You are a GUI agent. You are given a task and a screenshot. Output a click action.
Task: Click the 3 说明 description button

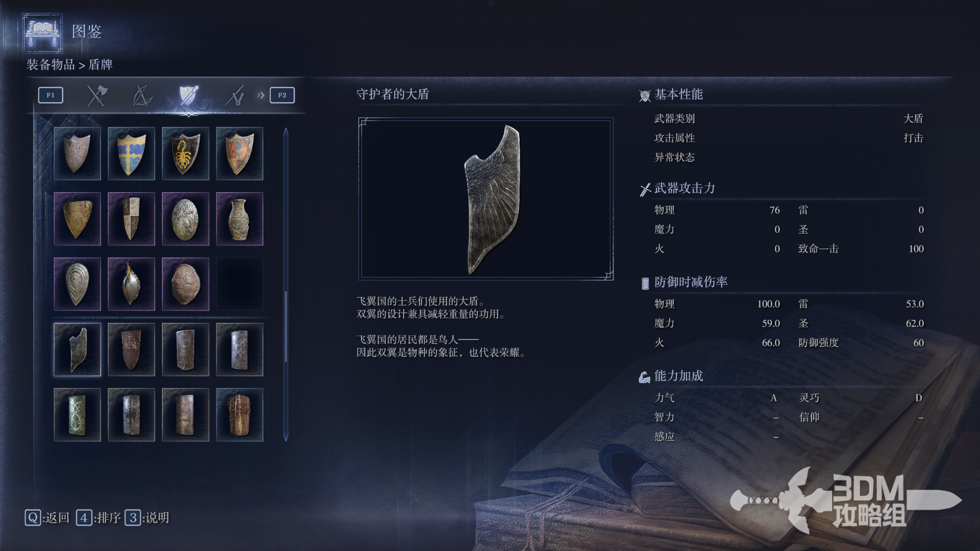[x=147, y=518]
